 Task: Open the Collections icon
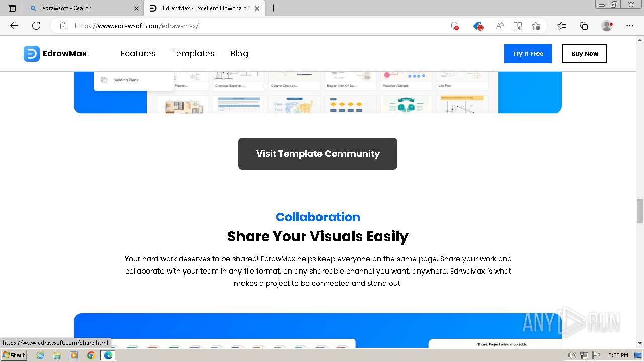(x=584, y=26)
